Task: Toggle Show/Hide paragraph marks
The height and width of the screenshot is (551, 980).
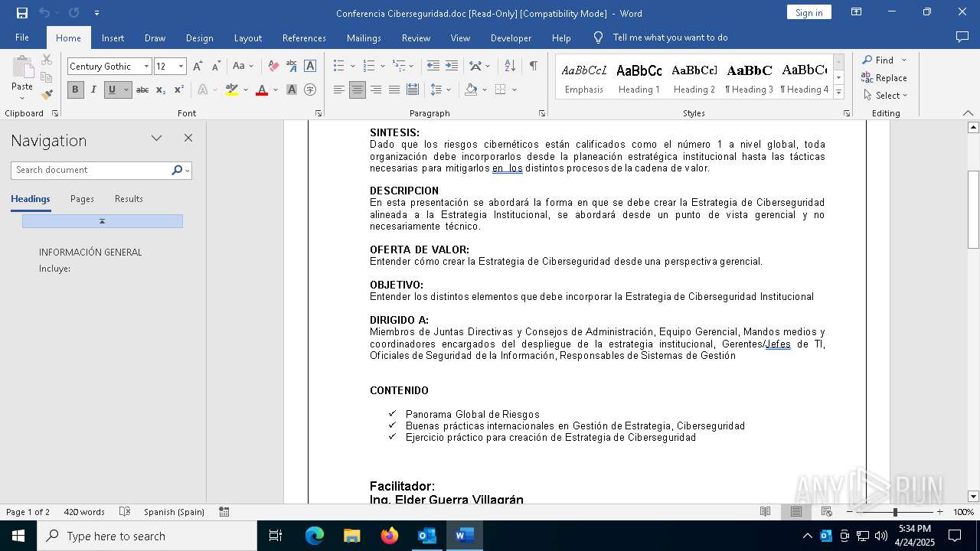Action: [x=534, y=67]
